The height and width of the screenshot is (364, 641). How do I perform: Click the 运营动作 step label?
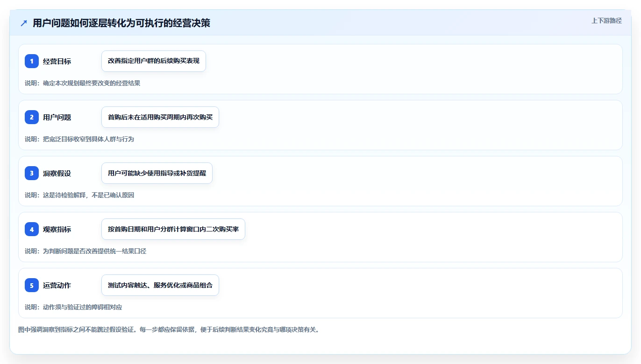click(x=57, y=285)
